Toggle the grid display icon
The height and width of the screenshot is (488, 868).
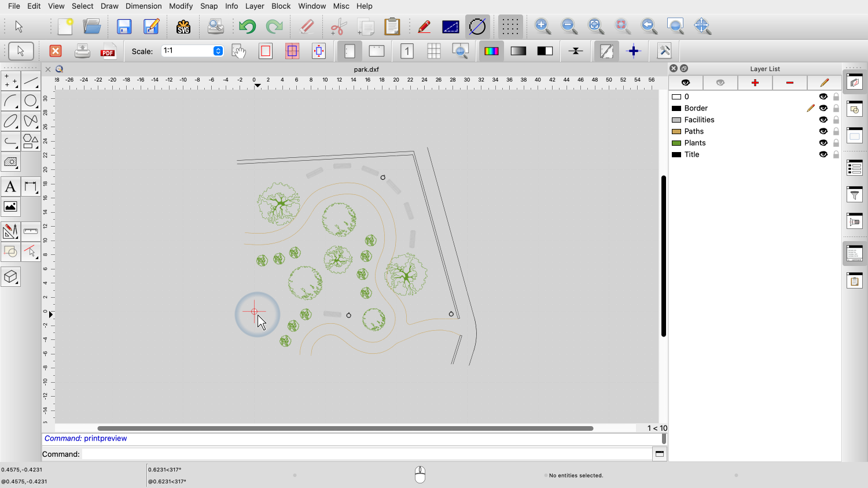click(510, 27)
